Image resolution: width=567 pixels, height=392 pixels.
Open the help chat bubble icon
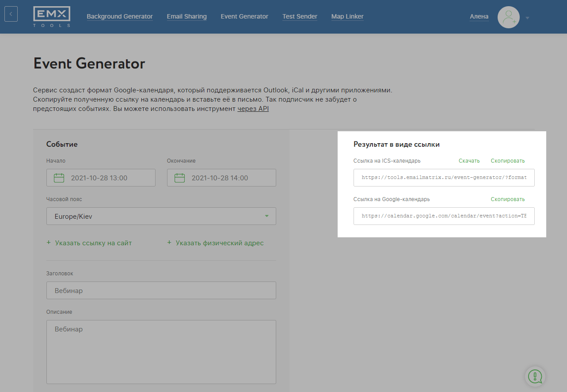pyautogui.click(x=535, y=376)
